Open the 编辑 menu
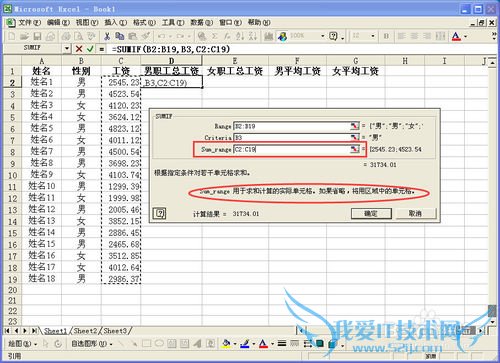 (x=58, y=23)
